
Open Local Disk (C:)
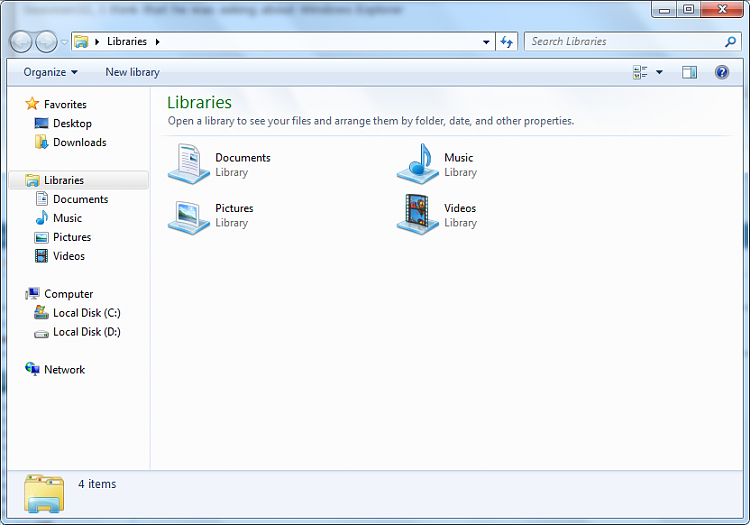tap(87, 313)
